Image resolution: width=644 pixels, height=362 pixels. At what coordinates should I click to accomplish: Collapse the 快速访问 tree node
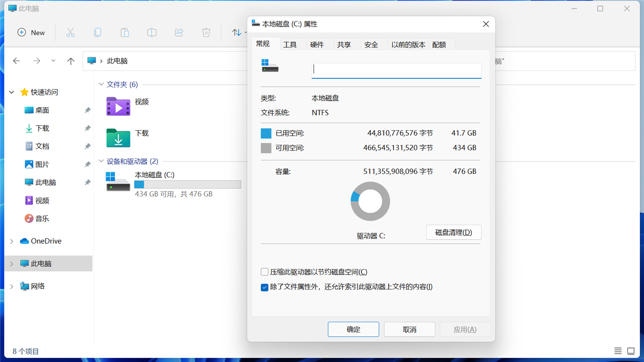click(12, 93)
